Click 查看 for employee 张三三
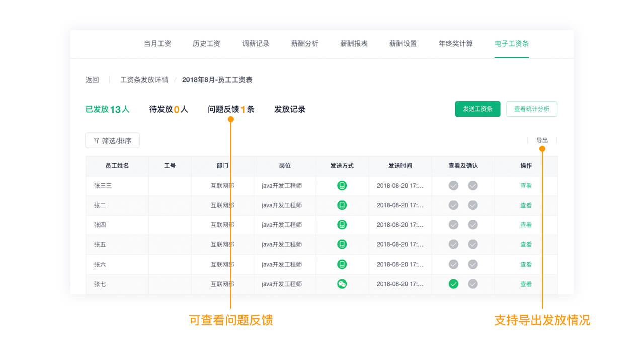Viewport: 644px width, 346px height. [x=526, y=186]
